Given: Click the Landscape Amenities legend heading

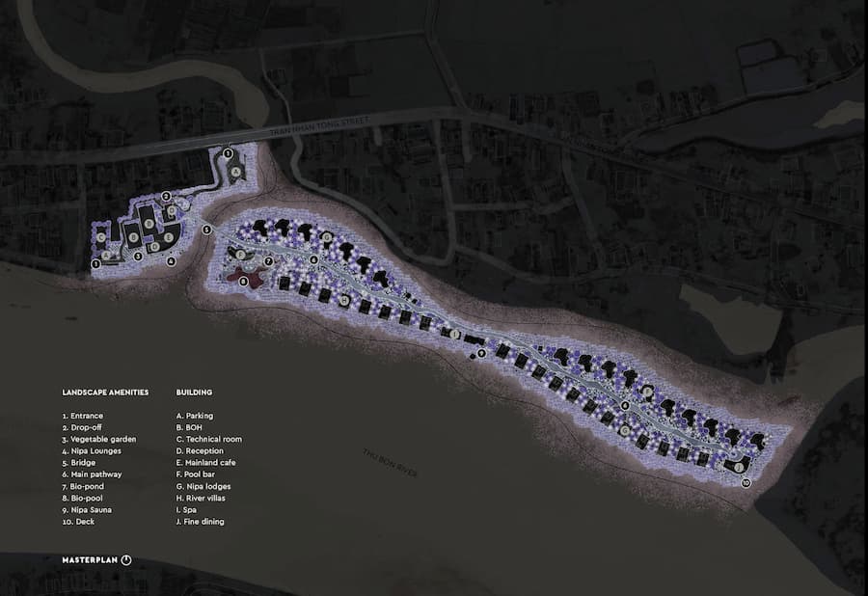Looking at the screenshot, I should (105, 393).
